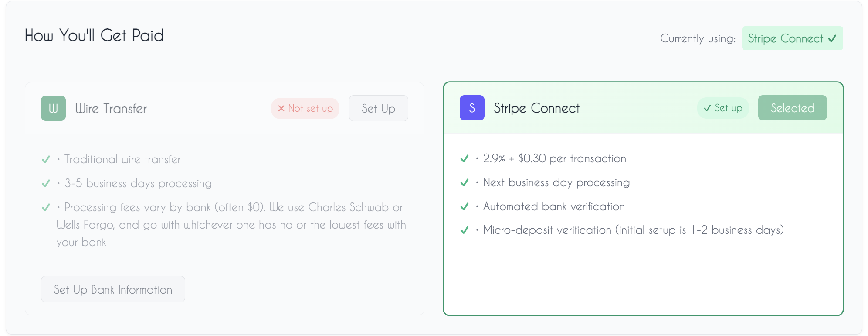Click the checkmark beside 3-5 business days processing
868x336 pixels.
[x=46, y=183]
